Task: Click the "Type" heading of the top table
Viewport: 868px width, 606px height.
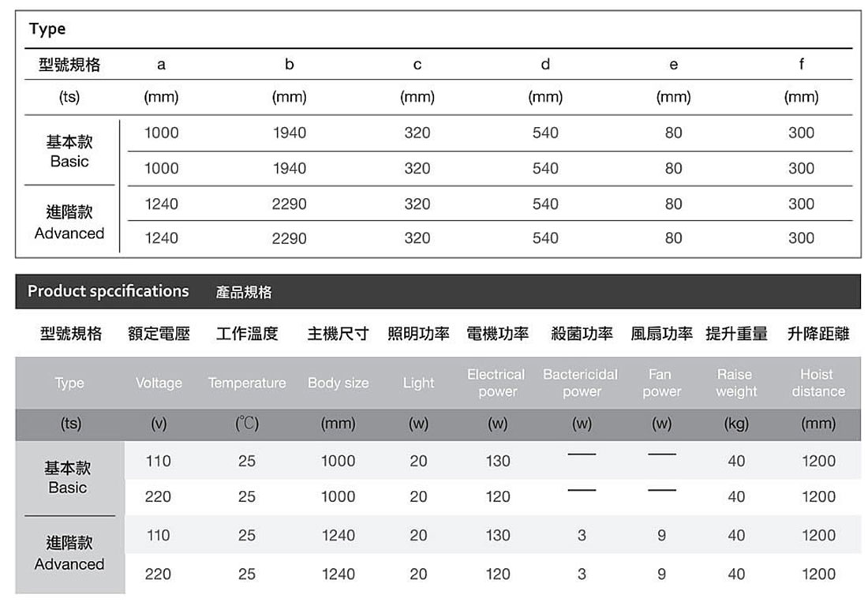Action: pos(47,29)
